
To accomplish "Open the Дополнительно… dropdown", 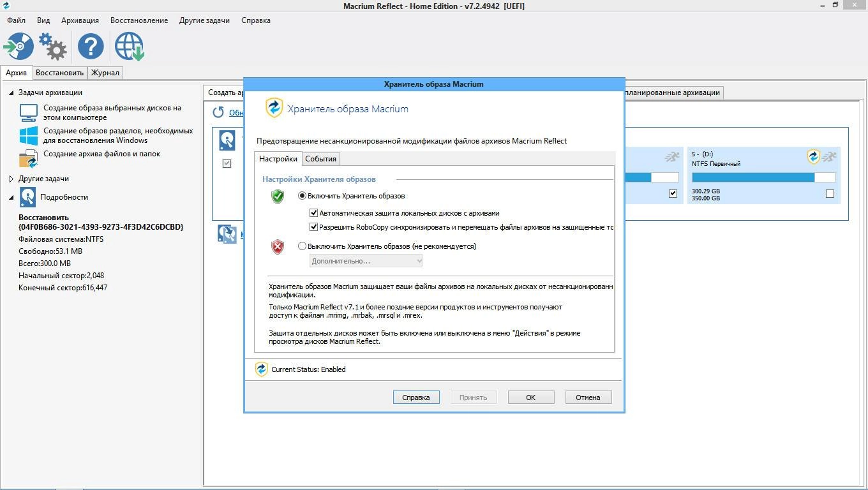I will click(366, 261).
